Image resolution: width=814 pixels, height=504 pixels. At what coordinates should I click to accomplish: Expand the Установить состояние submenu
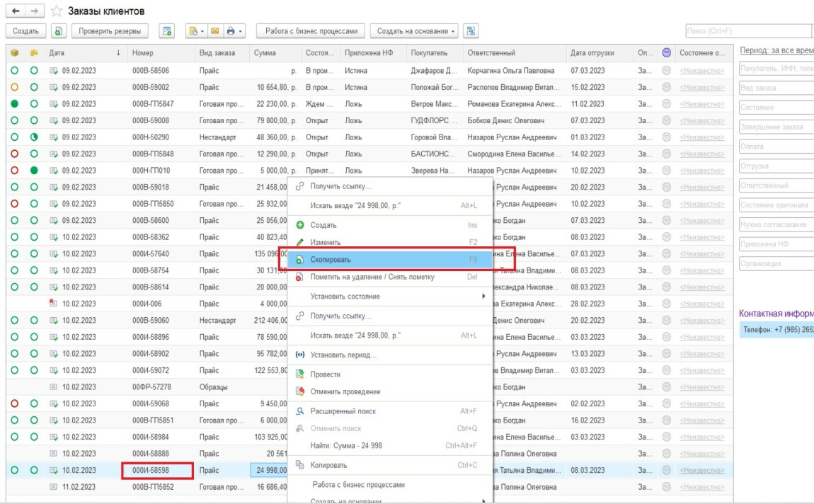(483, 296)
